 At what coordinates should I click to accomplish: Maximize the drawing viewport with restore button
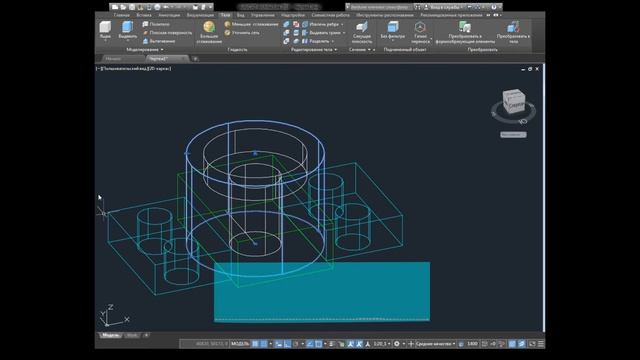coord(530,69)
